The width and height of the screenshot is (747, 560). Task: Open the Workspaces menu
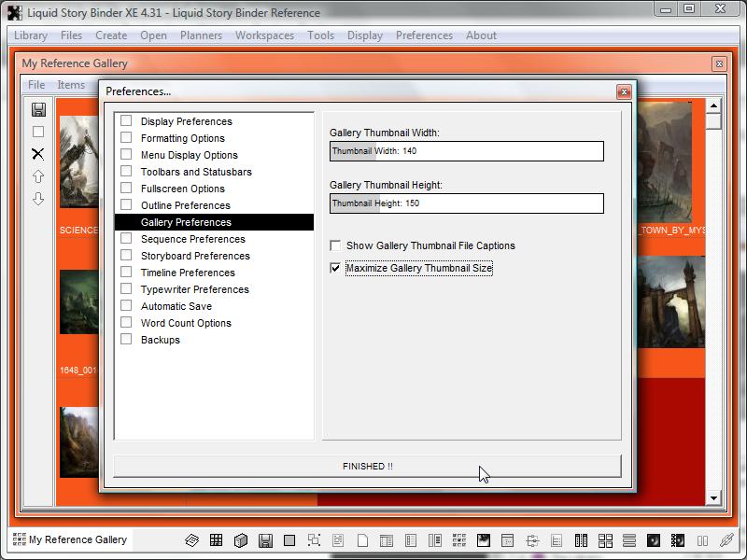(x=264, y=35)
